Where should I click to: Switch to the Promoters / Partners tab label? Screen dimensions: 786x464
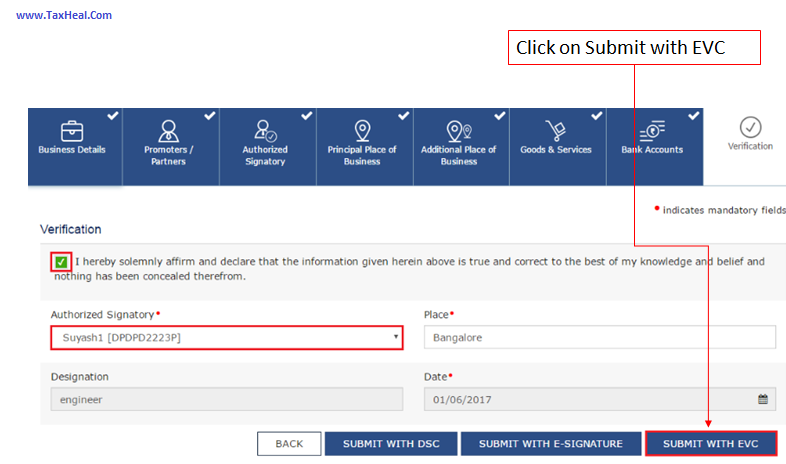[x=168, y=155]
